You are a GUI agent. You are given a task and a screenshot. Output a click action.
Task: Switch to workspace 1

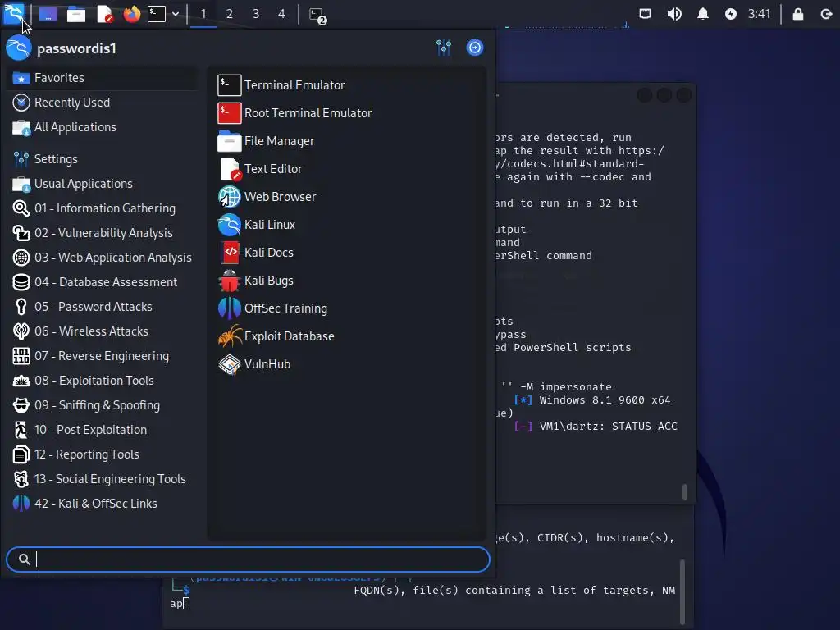(x=203, y=14)
